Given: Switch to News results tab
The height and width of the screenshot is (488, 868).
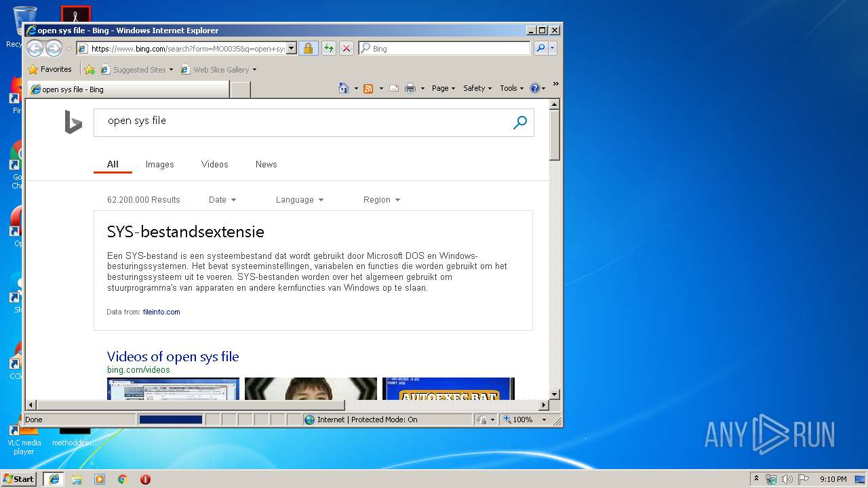Looking at the screenshot, I should [x=267, y=164].
